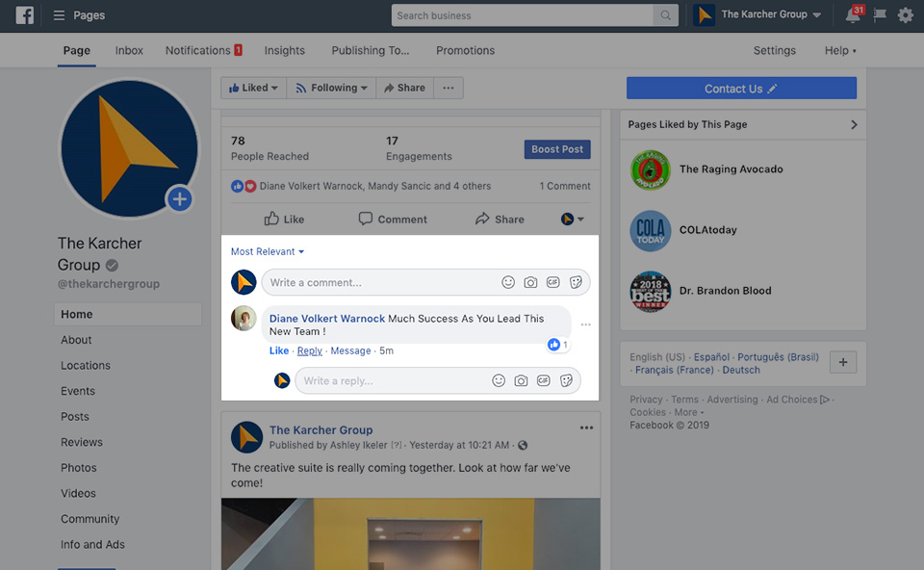The image size is (924, 570).
Task: Open the post-as identity selector dropdown
Action: 572,220
